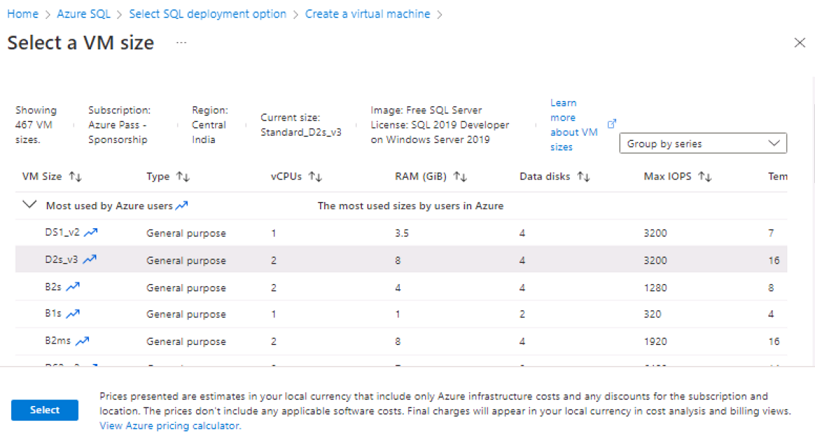Close the Select a VM size panel

pyautogui.click(x=799, y=43)
